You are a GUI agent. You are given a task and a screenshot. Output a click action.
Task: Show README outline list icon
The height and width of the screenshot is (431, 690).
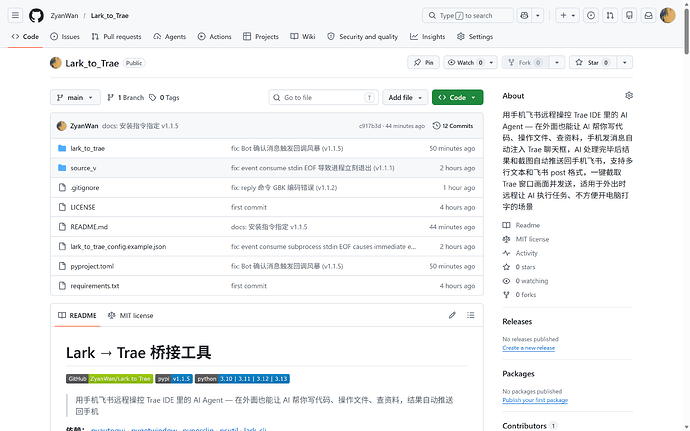pyautogui.click(x=470, y=315)
